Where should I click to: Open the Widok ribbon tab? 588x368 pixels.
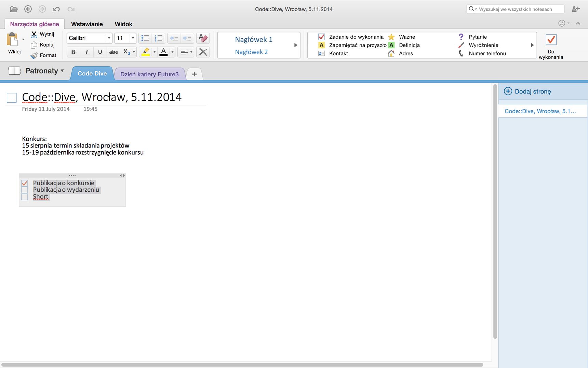[x=123, y=24]
